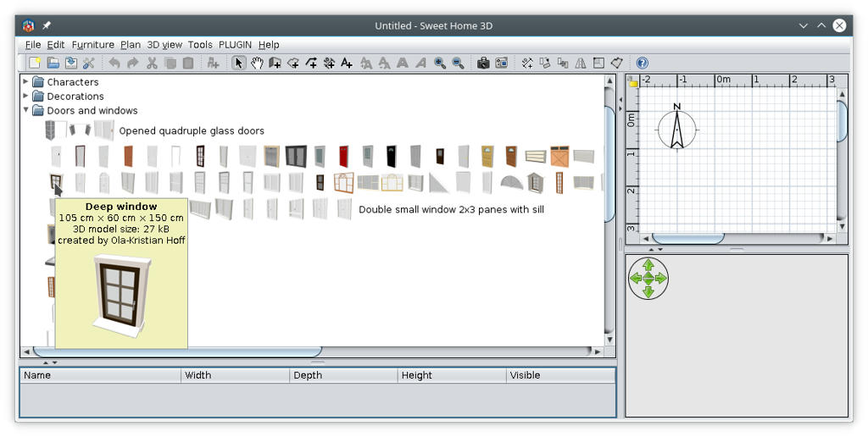868x437 pixels.
Task: Select the triangular window thumbnail
Action: click(439, 183)
